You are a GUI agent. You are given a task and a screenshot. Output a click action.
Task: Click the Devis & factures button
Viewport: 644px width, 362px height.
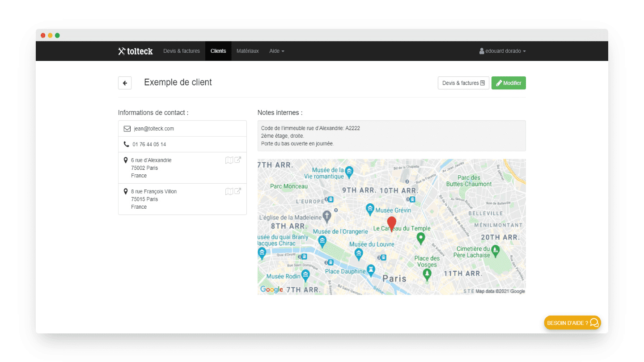[463, 83]
